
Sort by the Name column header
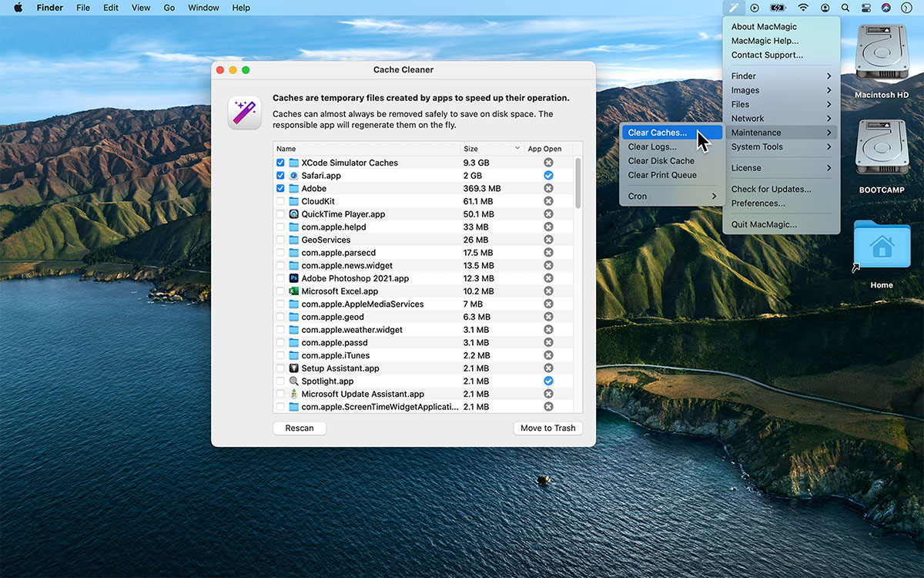click(x=367, y=149)
